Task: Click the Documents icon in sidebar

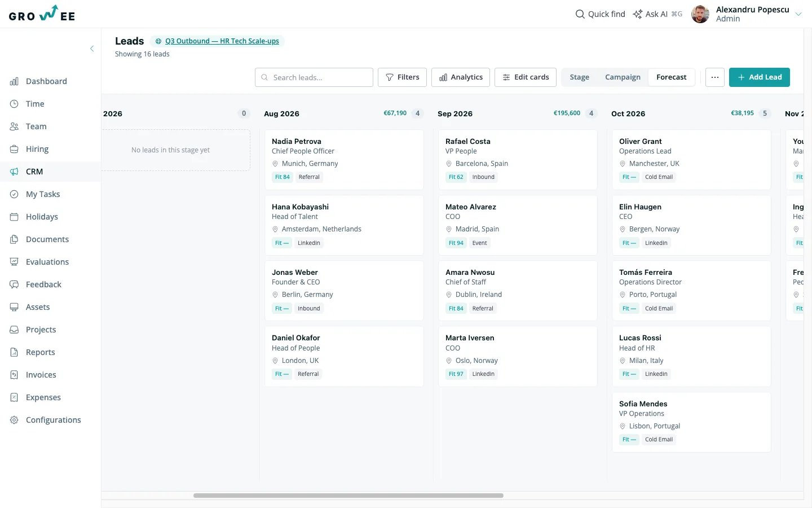Action: (14, 239)
